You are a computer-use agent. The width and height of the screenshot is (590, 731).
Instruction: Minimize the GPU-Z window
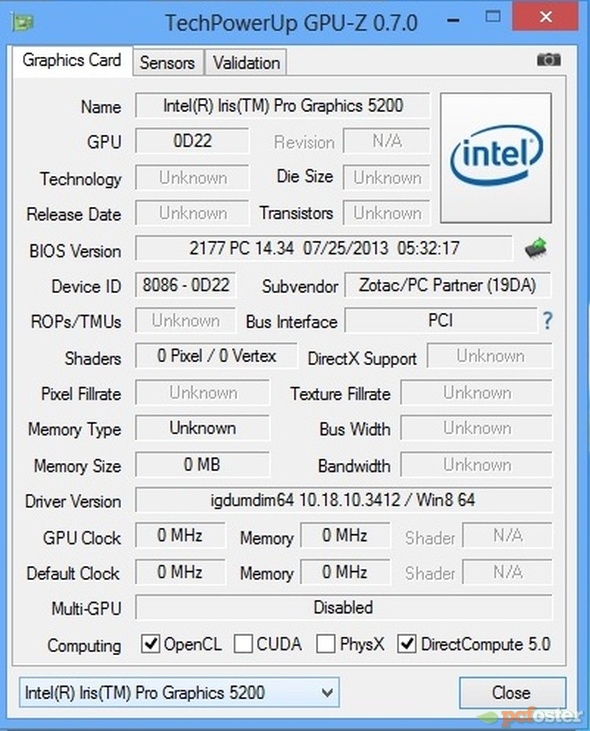click(x=453, y=21)
